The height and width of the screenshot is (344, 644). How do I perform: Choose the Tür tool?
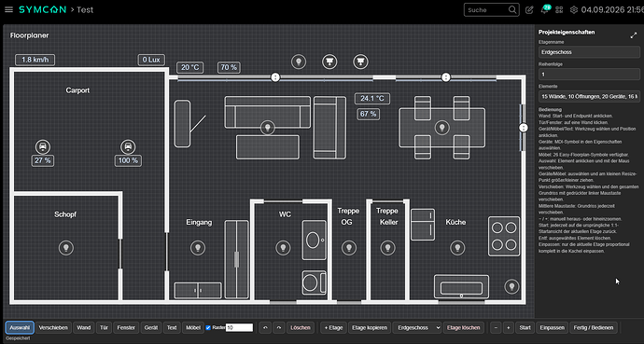104,327
